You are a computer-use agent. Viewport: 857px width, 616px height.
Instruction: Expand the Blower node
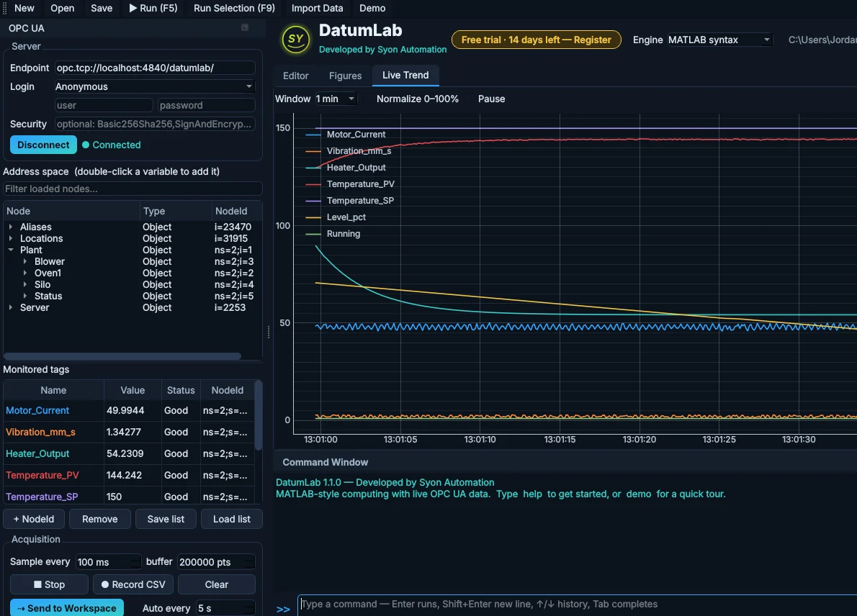coord(25,261)
